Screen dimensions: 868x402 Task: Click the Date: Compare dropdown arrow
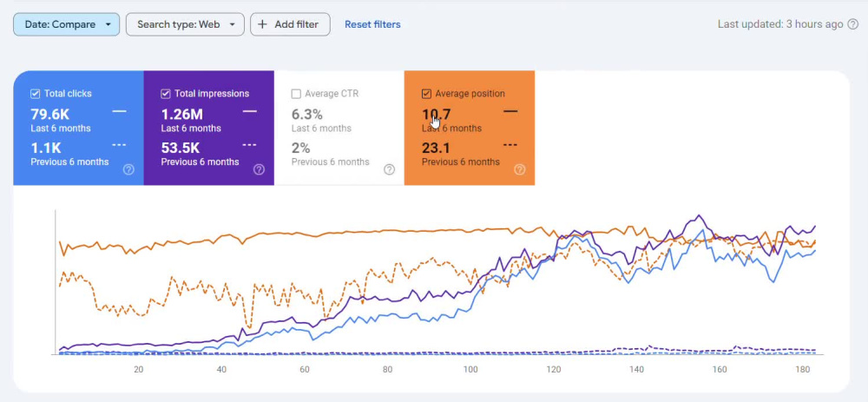108,25
